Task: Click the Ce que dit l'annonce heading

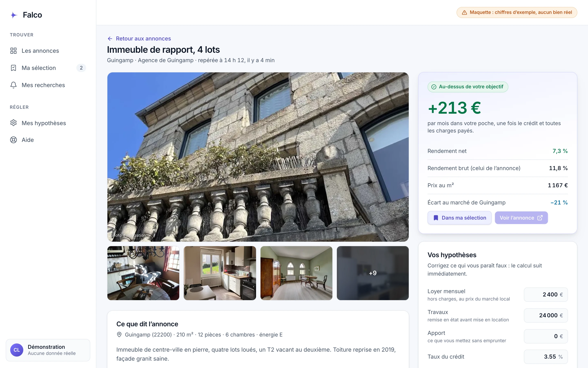Action: (x=147, y=324)
